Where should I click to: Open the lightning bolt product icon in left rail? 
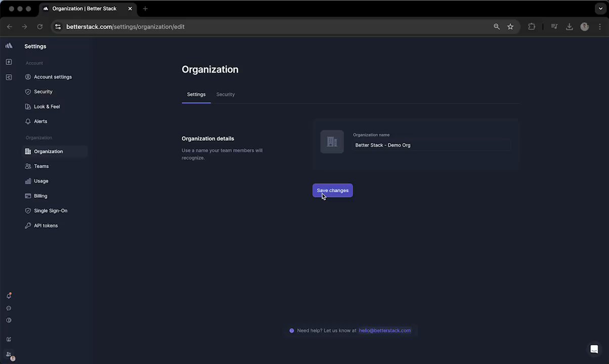9,62
